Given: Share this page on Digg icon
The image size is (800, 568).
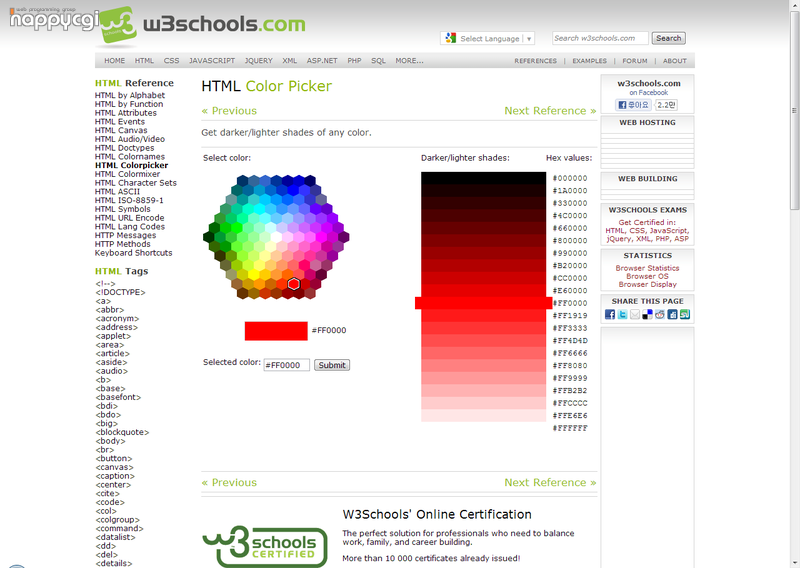Looking at the screenshot, I should point(672,314).
